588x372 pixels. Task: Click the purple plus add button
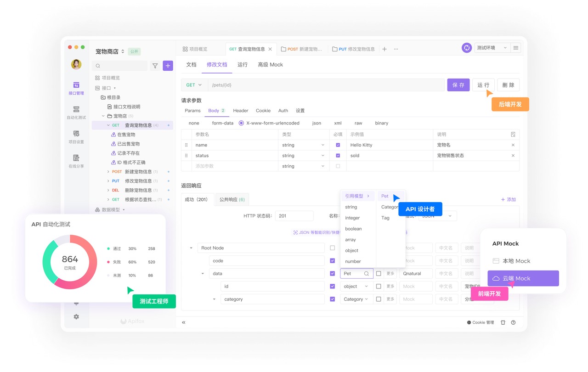(x=168, y=66)
